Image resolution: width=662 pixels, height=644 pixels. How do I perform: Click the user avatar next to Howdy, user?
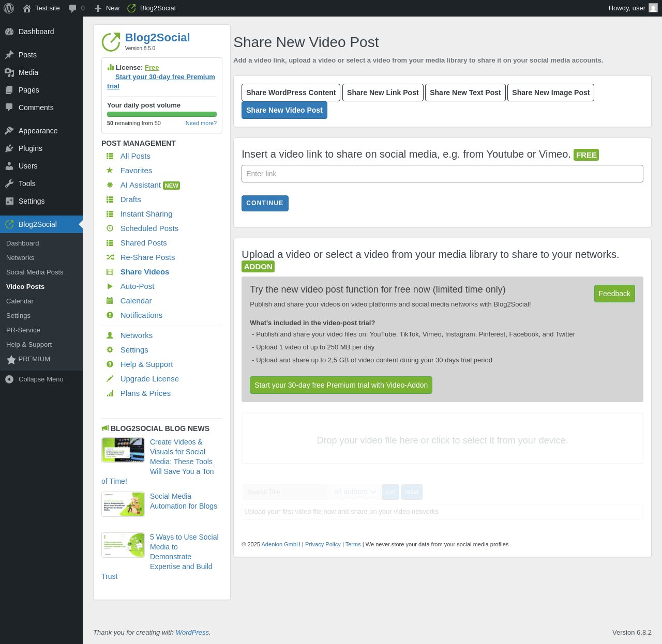(653, 8)
